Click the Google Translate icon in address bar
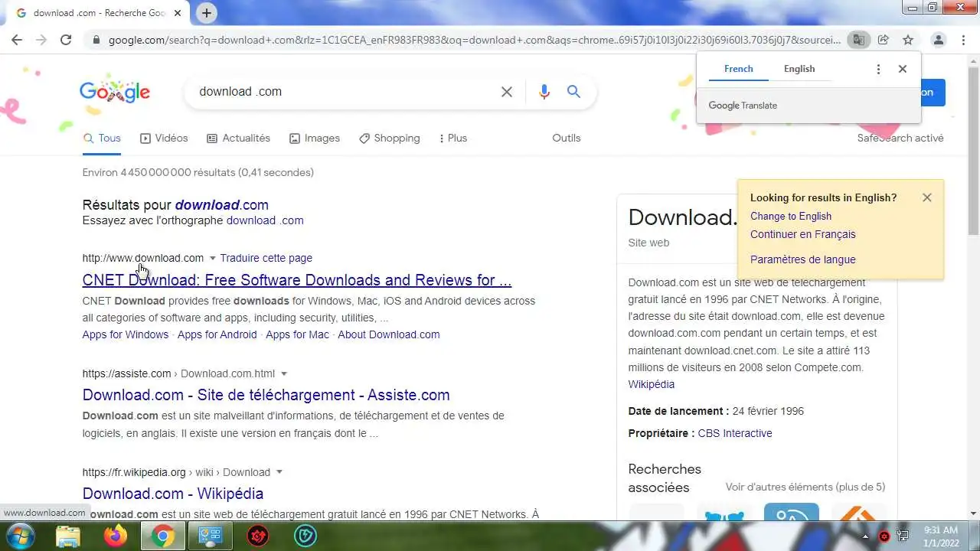Viewport: 980px width, 551px height. coord(859,40)
